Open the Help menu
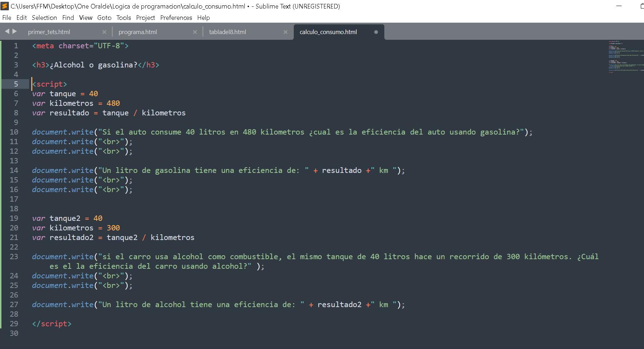644x349 pixels. (x=204, y=18)
